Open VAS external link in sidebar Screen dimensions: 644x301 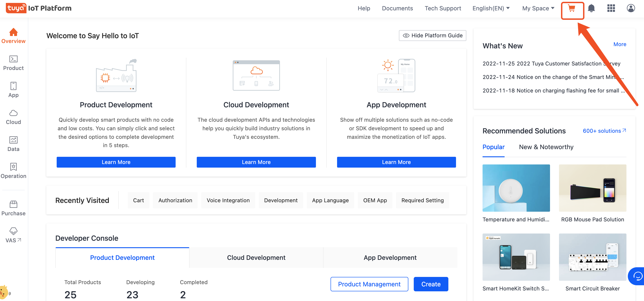point(13,235)
